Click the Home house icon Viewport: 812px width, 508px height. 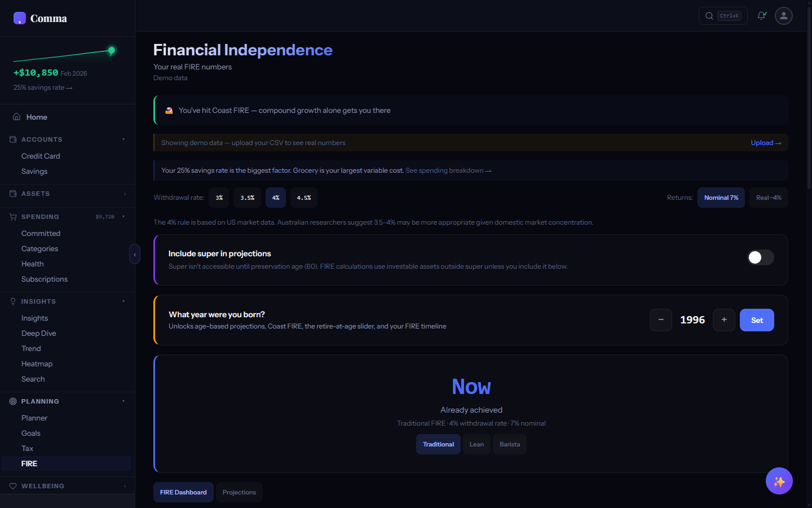17,117
